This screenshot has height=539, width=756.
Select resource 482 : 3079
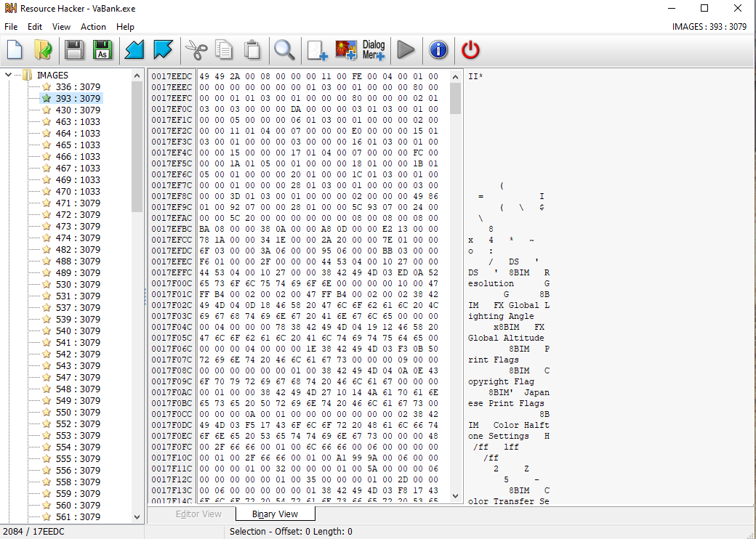pyautogui.click(x=78, y=249)
